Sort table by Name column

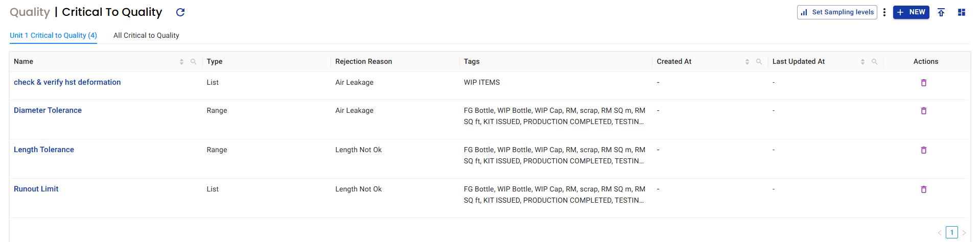click(x=181, y=62)
